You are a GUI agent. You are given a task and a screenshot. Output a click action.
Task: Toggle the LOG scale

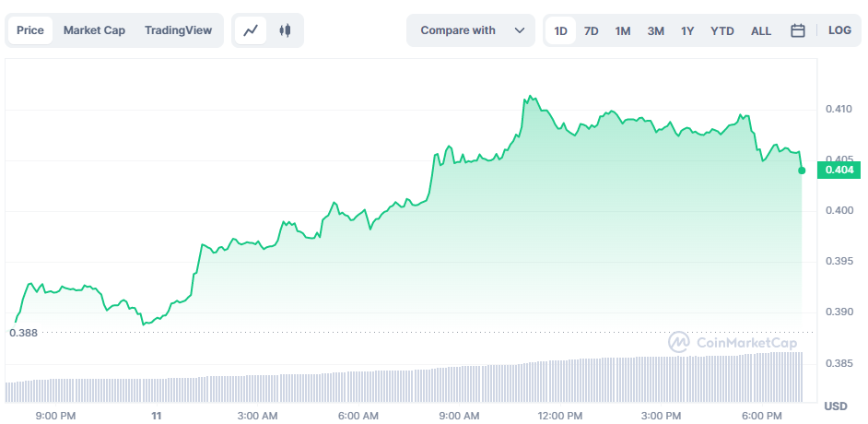pyautogui.click(x=839, y=30)
